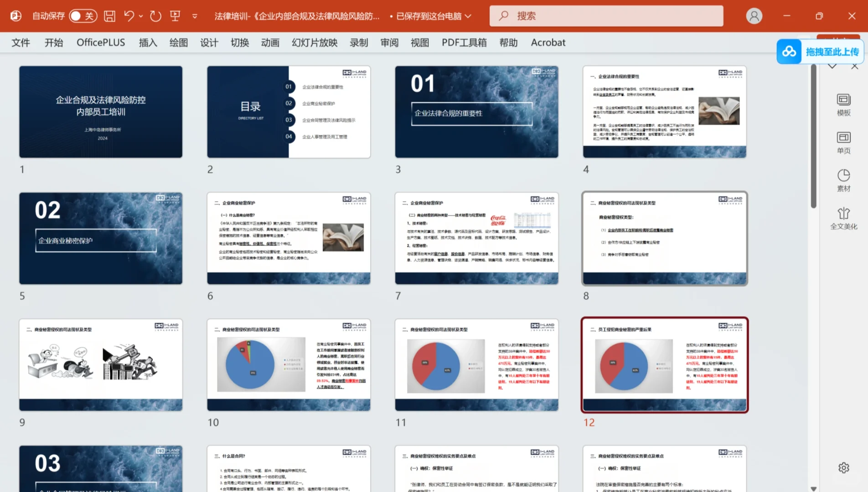This screenshot has width=868, height=492.
Task: Close the side panel with X
Action: point(855,67)
